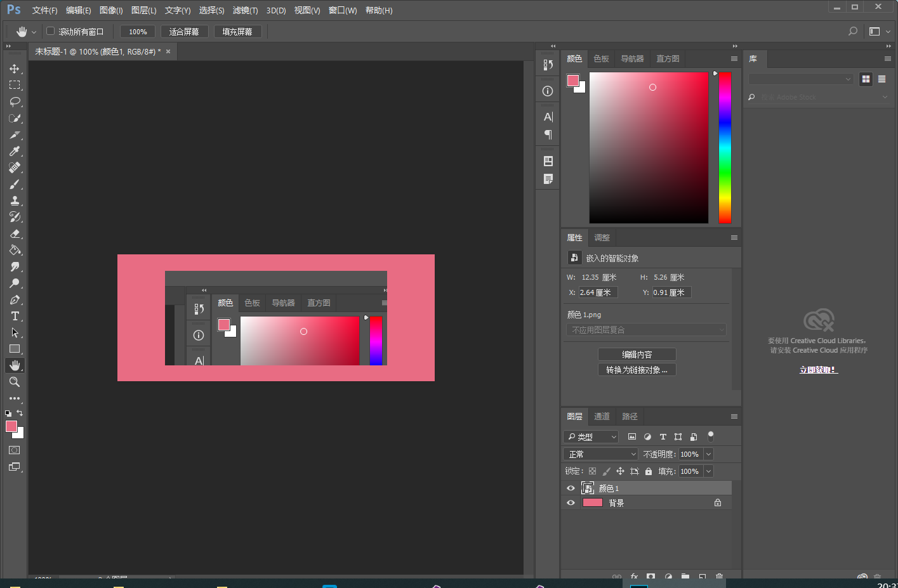This screenshot has width=898, height=588.
Task: Click the search magnifier in options bar
Action: pyautogui.click(x=853, y=31)
